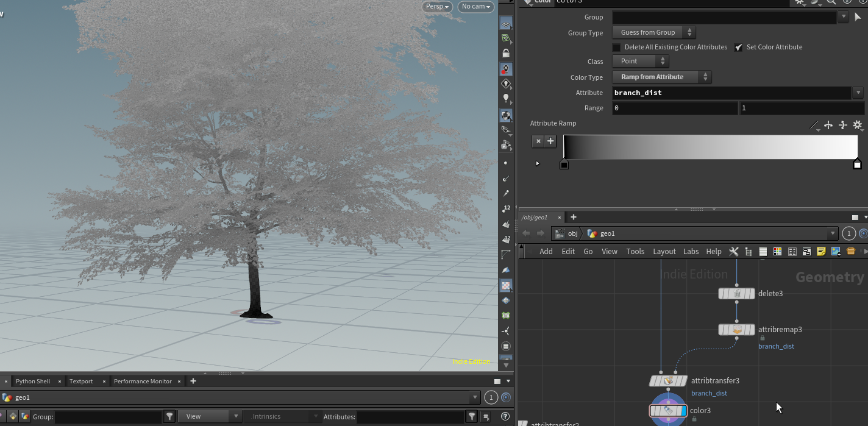Toggle the display flag on color3 node

[x=683, y=411]
